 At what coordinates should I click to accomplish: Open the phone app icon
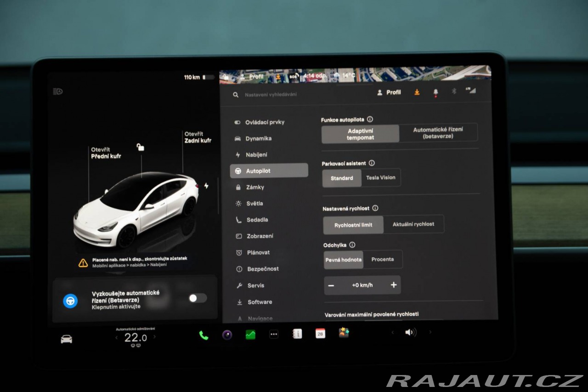pyautogui.click(x=204, y=335)
